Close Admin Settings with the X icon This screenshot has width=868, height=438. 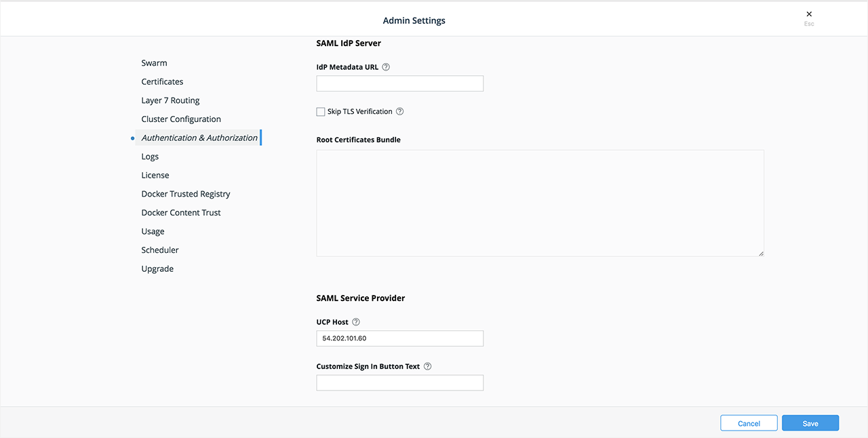click(808, 14)
